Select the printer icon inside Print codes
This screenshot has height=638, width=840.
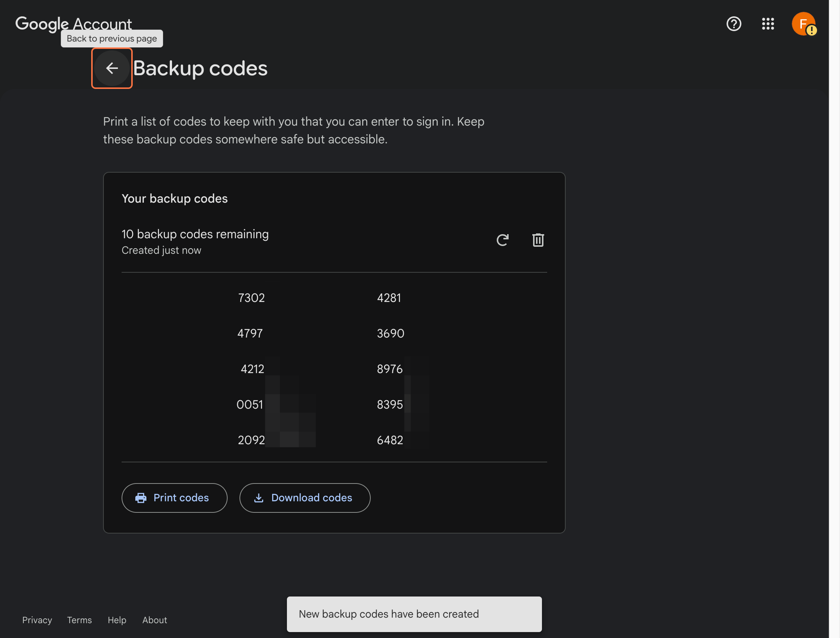141,498
